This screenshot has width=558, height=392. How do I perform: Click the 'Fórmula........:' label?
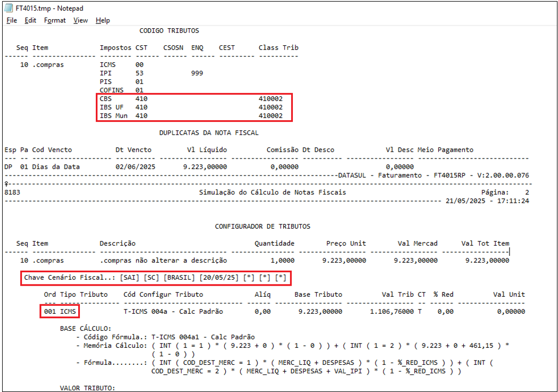(x=116, y=363)
